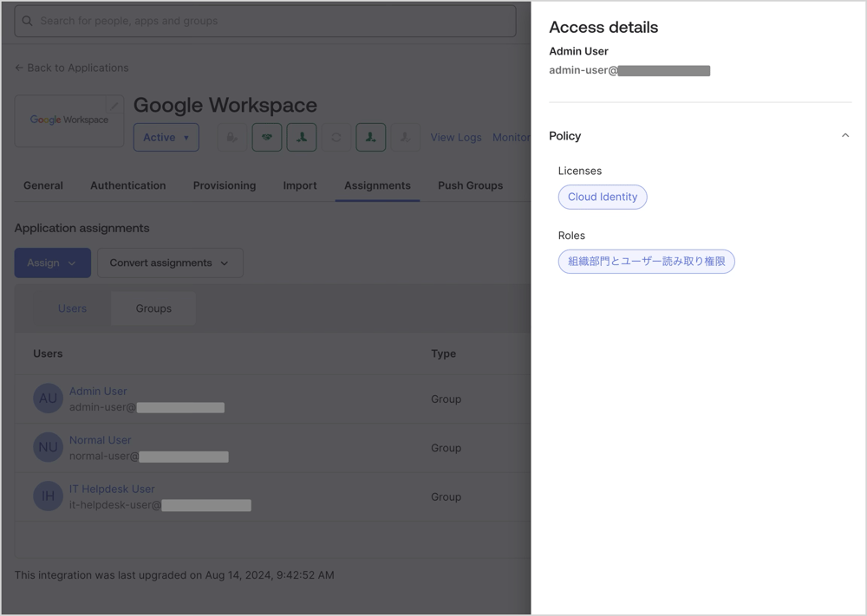Open the Admin User profile link
This screenshot has height=616, width=867.
point(98,391)
